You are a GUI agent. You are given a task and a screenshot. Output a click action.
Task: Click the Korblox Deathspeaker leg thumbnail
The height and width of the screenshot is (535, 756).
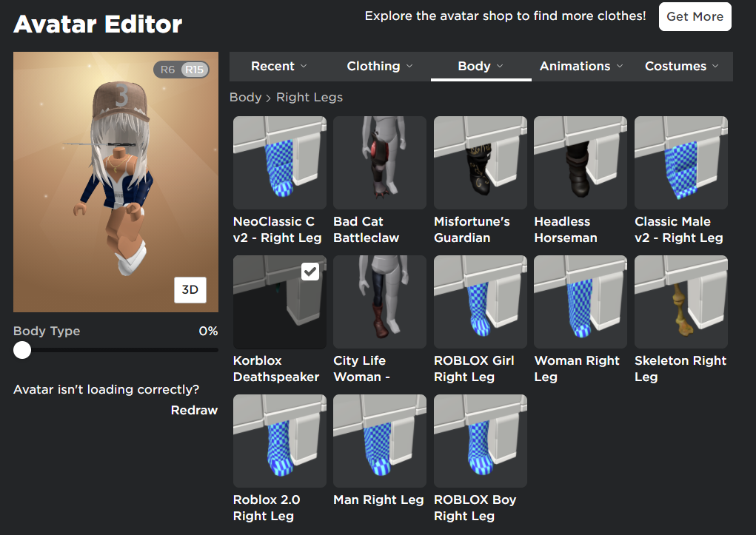(x=280, y=302)
